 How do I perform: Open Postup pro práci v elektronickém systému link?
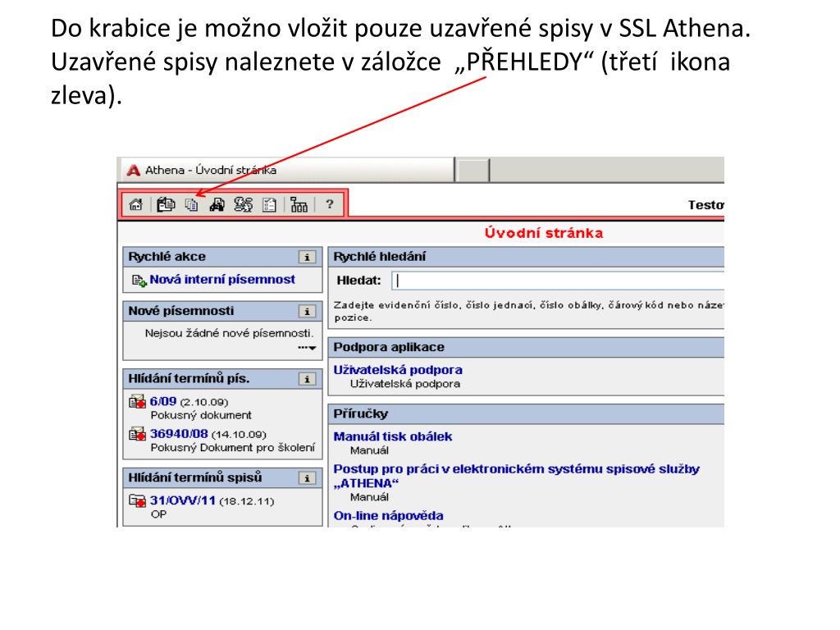coord(517,476)
